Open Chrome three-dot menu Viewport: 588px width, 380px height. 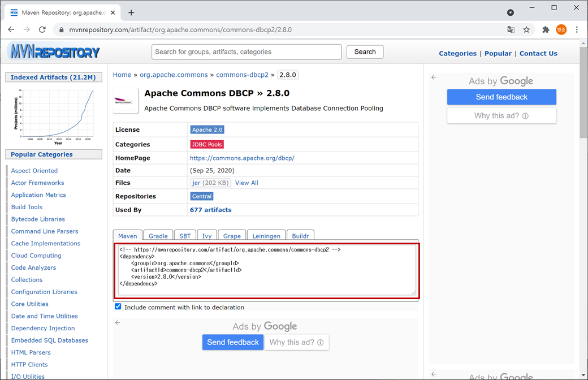(x=577, y=29)
